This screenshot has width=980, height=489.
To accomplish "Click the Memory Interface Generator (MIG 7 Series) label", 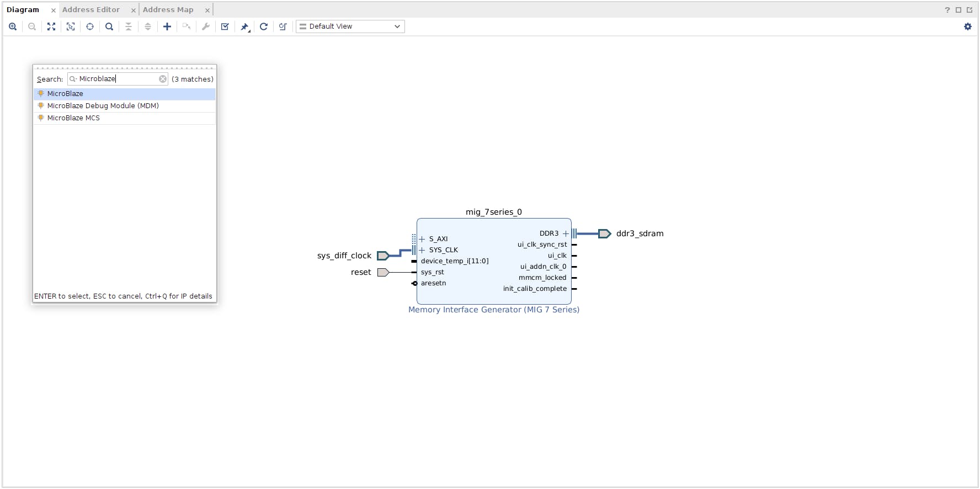I will (x=494, y=310).
